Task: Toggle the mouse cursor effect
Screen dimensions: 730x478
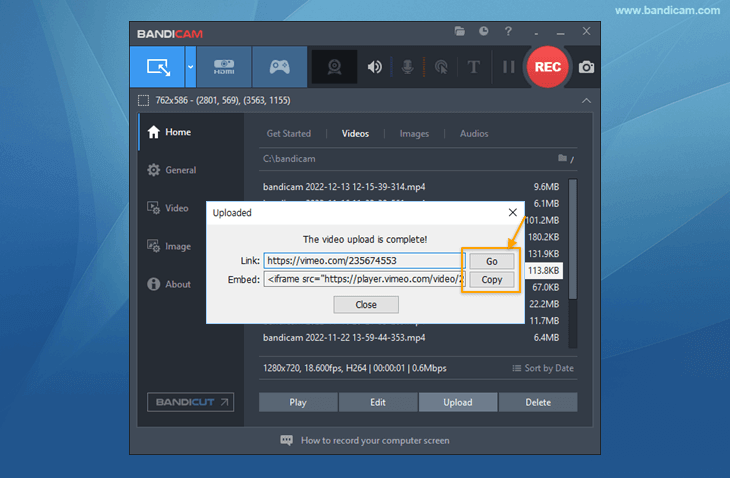Action: tap(441, 67)
